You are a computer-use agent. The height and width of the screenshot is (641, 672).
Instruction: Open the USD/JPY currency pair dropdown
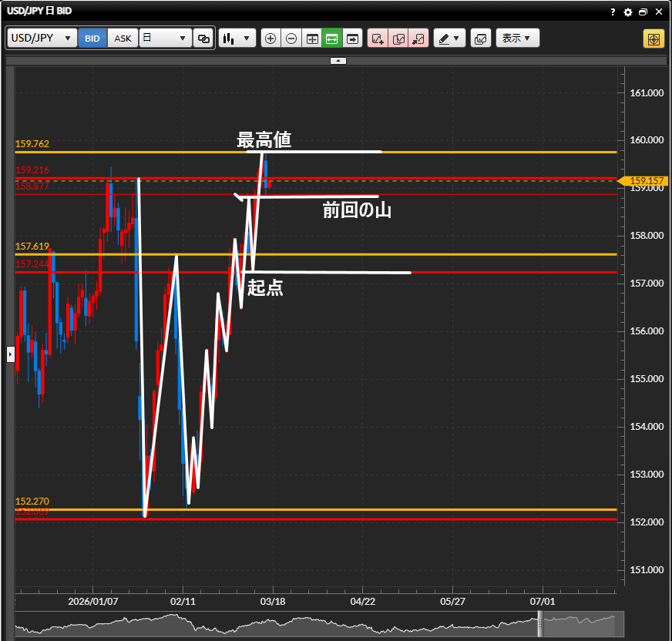pyautogui.click(x=42, y=38)
